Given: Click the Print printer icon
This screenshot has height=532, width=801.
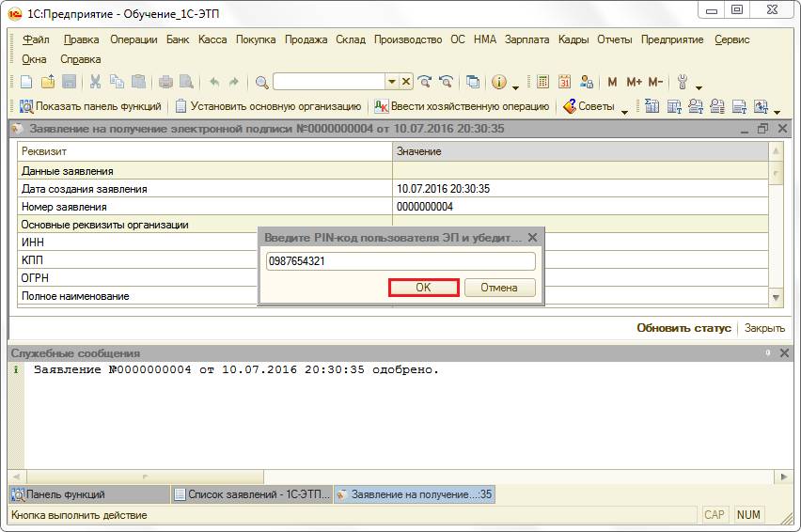Looking at the screenshot, I should tap(165, 82).
